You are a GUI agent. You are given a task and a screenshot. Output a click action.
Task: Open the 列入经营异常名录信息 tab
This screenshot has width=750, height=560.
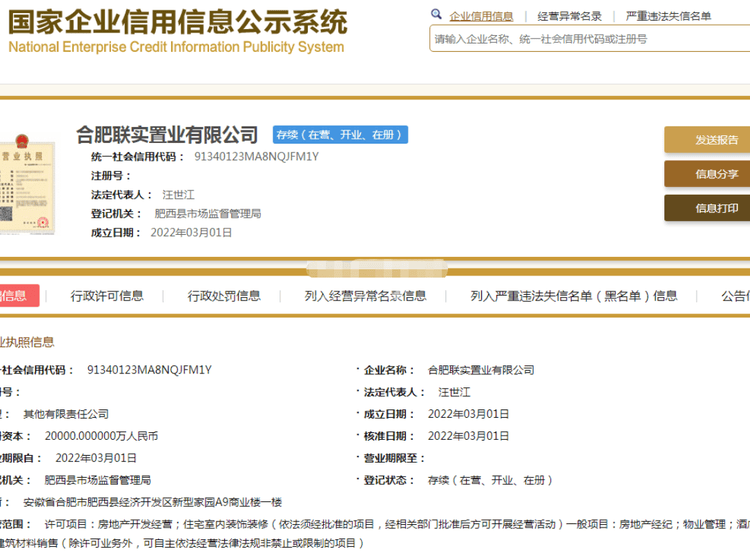365,296
